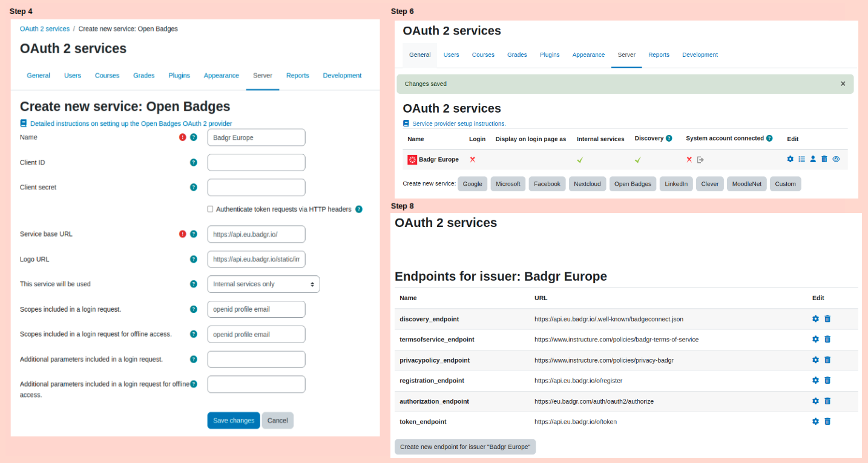Viewport: 868px width, 463px height.
Task: Click the red required icon beside Name
Action: (x=183, y=137)
